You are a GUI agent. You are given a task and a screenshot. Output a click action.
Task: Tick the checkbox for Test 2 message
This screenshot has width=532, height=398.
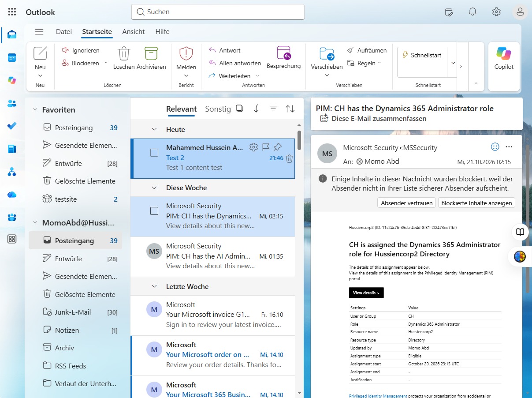pos(154,153)
